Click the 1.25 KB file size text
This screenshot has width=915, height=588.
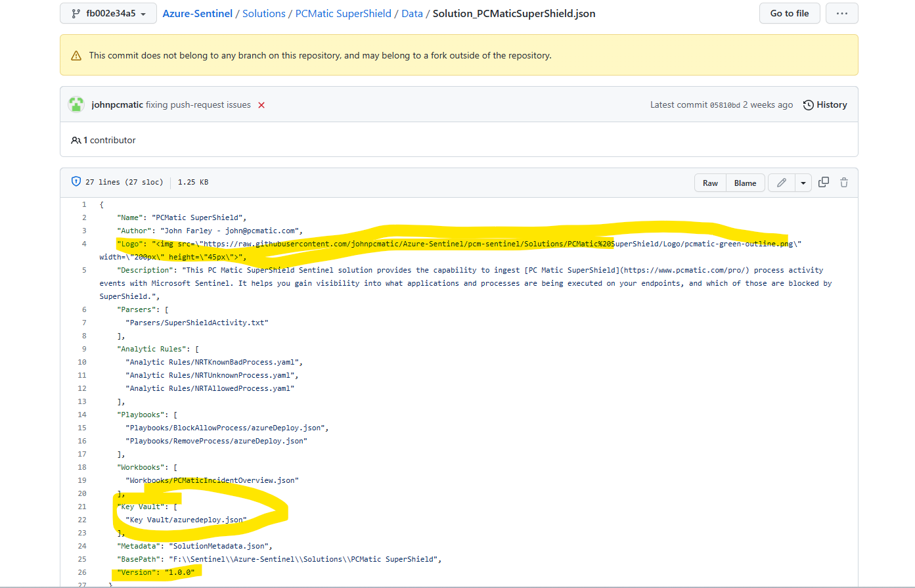pos(193,182)
